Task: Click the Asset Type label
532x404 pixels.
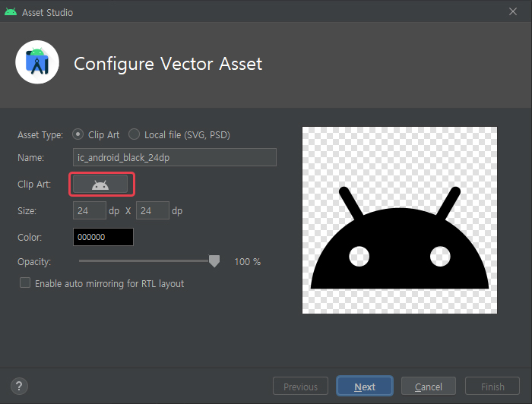Action: 40,135
